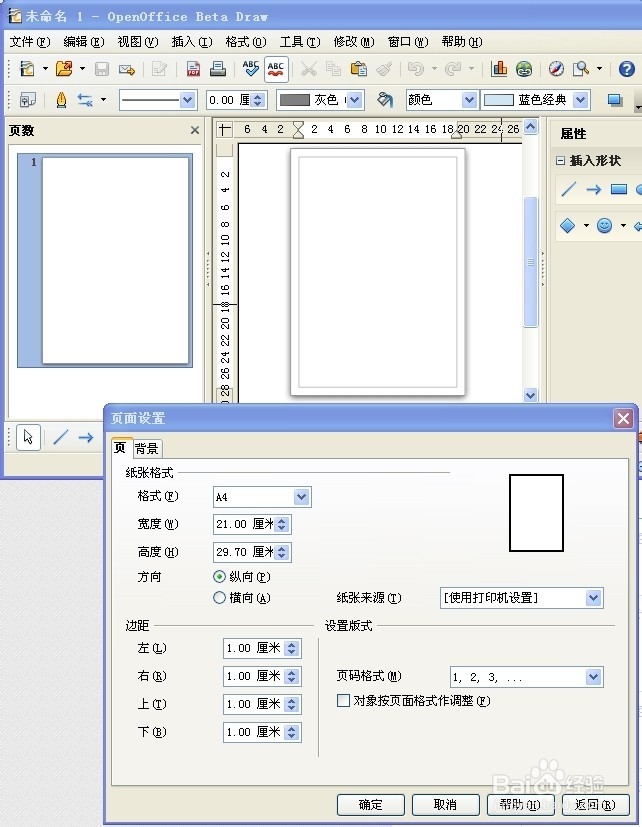Close the Pages panel
The image size is (642, 827).
coord(195,130)
